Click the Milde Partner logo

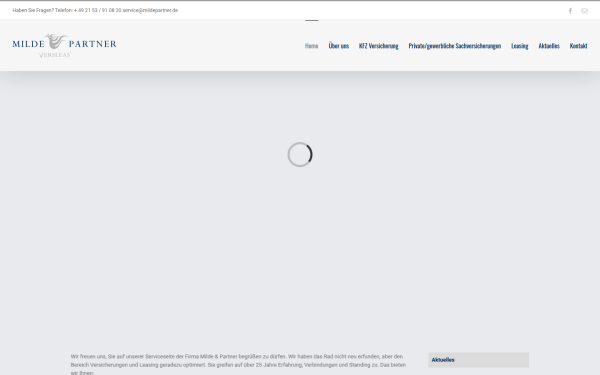[x=64, y=45]
